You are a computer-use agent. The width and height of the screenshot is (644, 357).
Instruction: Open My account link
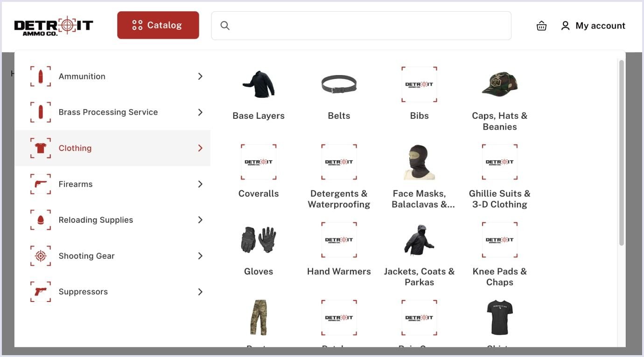click(x=593, y=26)
